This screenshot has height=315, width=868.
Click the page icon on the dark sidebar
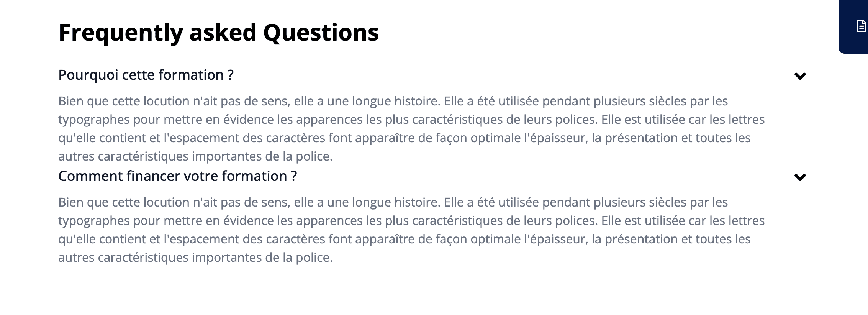[861, 26]
